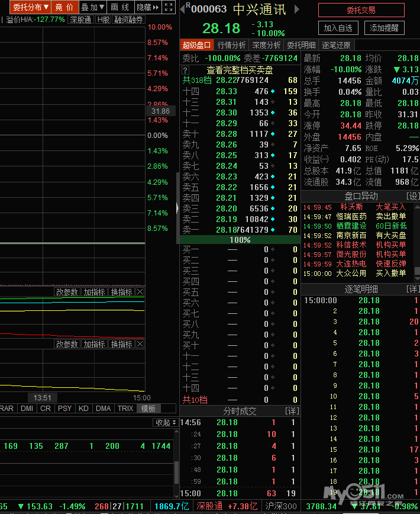Toggle the 竞价 auction view
This screenshot has height=514, width=420.
(x=65, y=7)
